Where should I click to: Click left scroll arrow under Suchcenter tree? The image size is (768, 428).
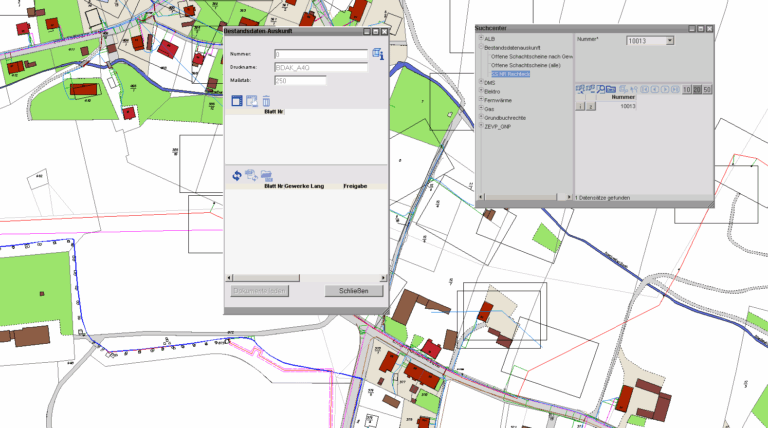pyautogui.click(x=480, y=197)
